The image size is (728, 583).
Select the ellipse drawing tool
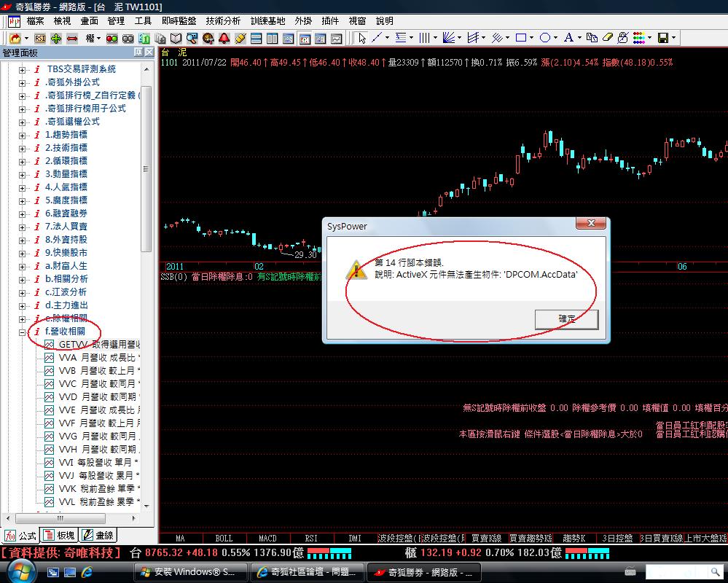click(544, 38)
